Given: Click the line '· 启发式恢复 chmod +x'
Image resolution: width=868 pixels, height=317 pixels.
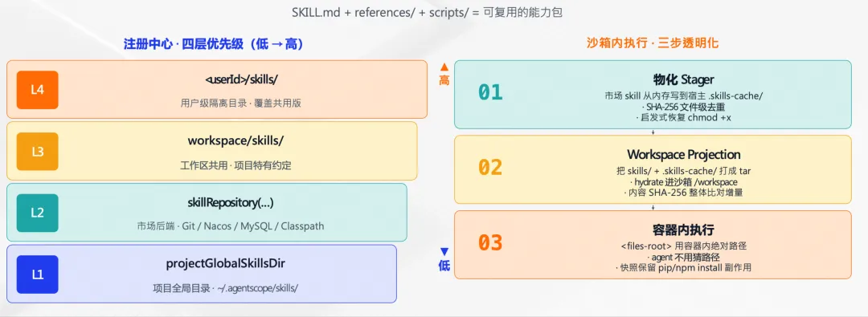Looking at the screenshot, I should click(684, 118).
